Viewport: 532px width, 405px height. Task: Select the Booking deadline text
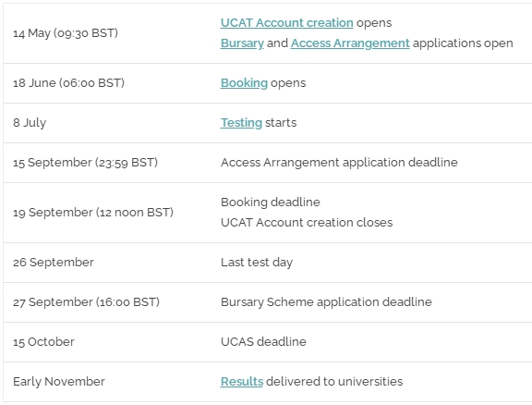(x=270, y=202)
